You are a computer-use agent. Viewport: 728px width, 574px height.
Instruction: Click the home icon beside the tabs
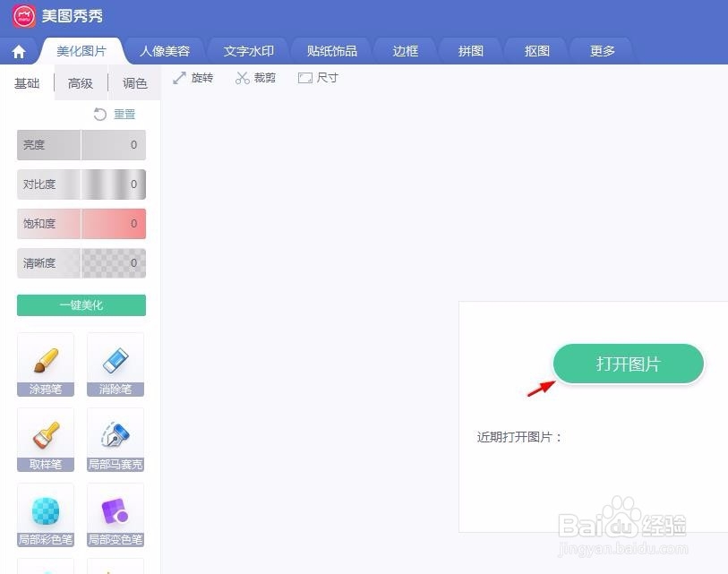[18, 50]
